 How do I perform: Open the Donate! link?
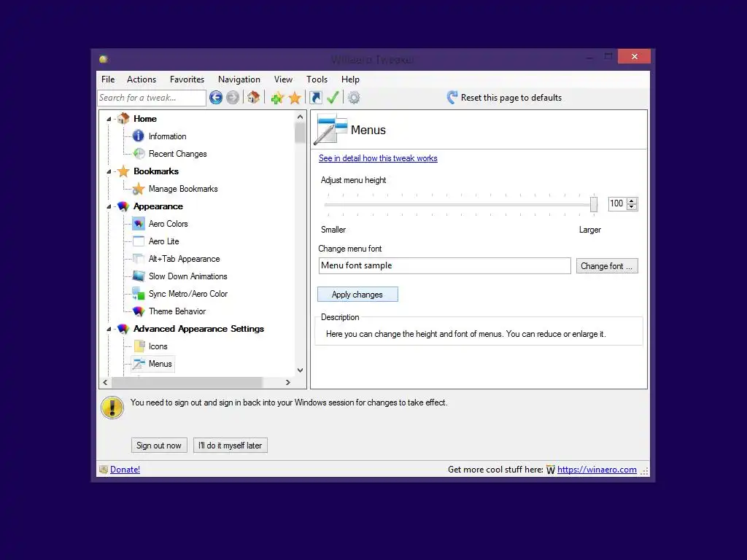(x=125, y=470)
